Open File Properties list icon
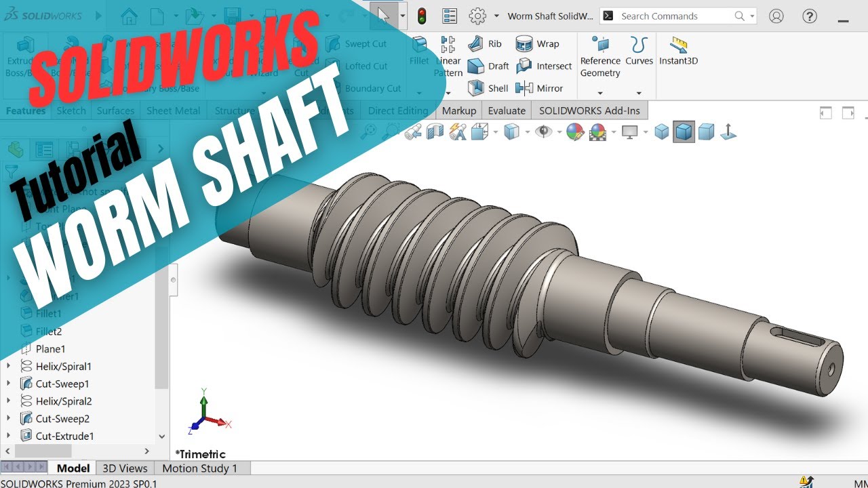 (450, 16)
